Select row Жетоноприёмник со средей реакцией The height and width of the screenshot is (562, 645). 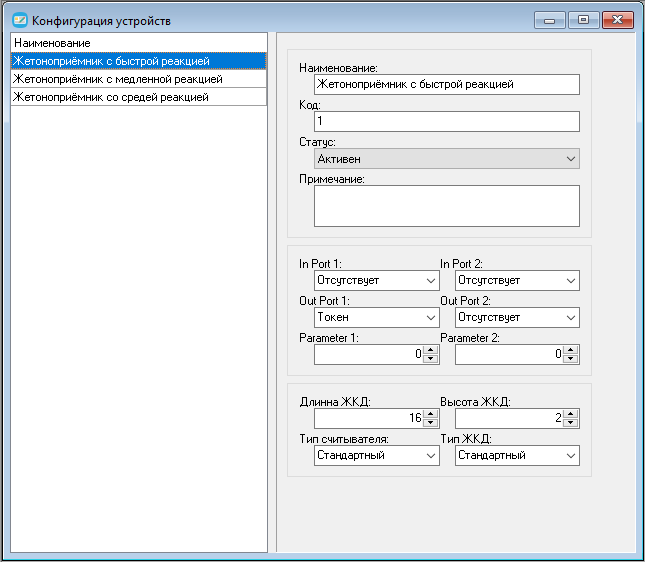pos(139,97)
